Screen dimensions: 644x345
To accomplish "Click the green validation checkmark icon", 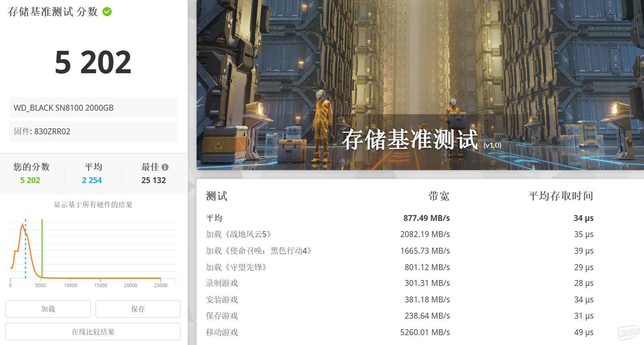I will point(107,11).
